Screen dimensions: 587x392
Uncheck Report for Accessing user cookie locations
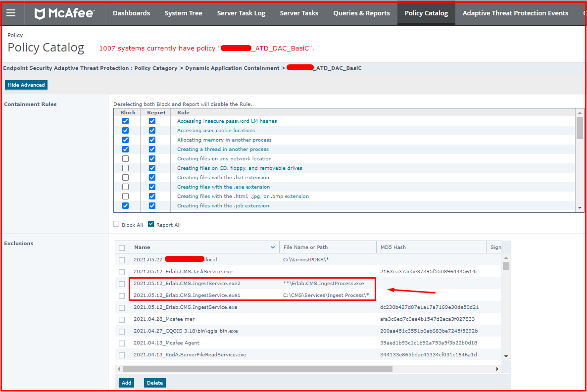pos(152,130)
